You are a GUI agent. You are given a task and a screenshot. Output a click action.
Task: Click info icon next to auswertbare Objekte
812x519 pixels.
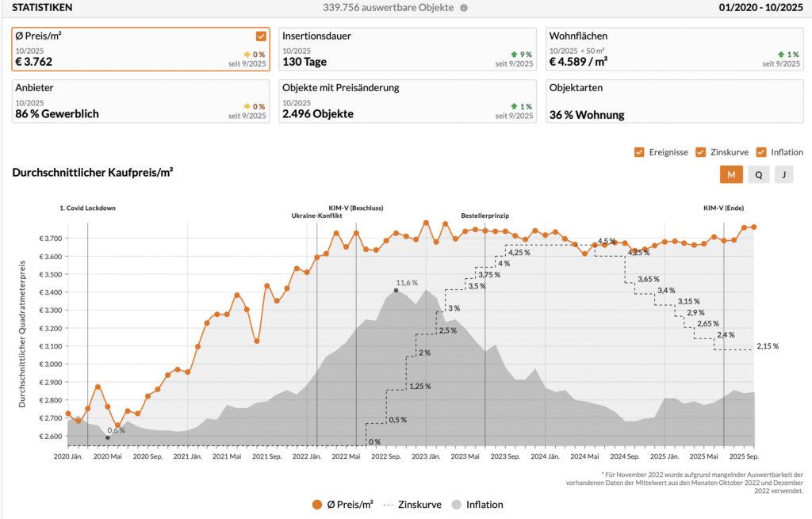click(464, 8)
